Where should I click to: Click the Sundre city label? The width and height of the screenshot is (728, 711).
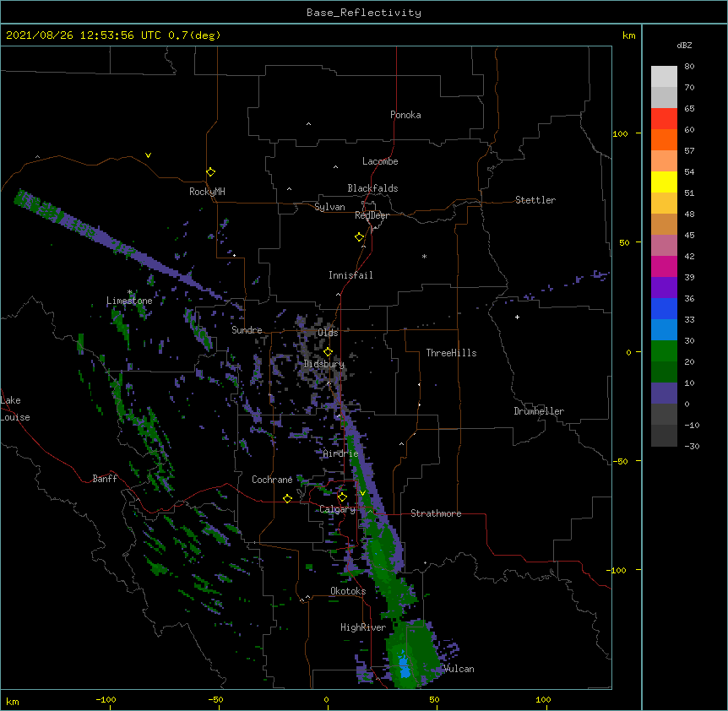point(247,330)
